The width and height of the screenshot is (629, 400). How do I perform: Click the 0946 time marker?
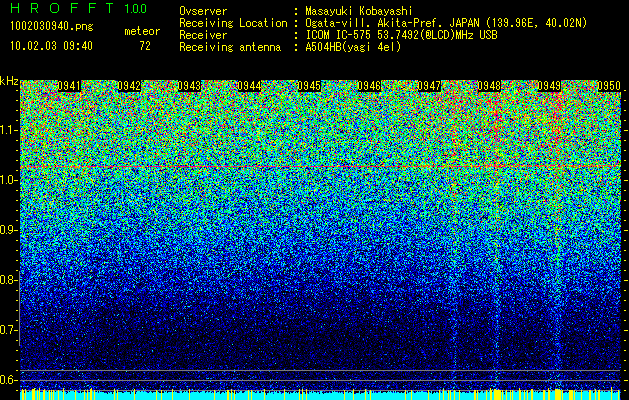(x=369, y=86)
